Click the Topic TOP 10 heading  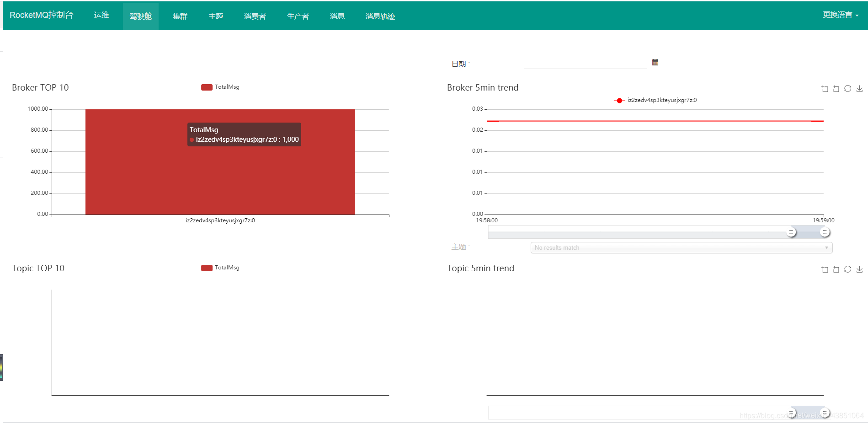38,268
